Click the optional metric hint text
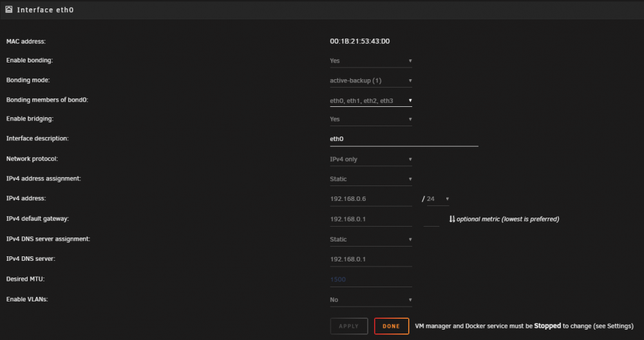 (x=507, y=219)
